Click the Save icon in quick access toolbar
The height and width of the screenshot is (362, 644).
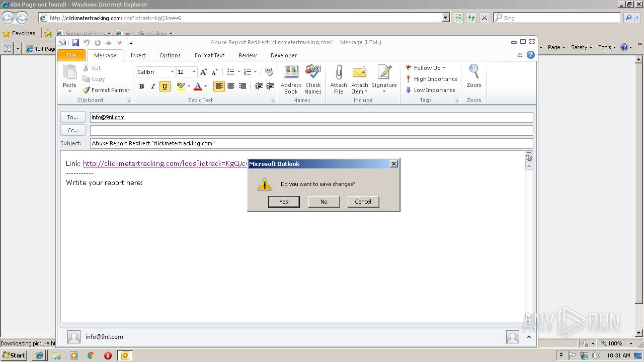(75, 43)
